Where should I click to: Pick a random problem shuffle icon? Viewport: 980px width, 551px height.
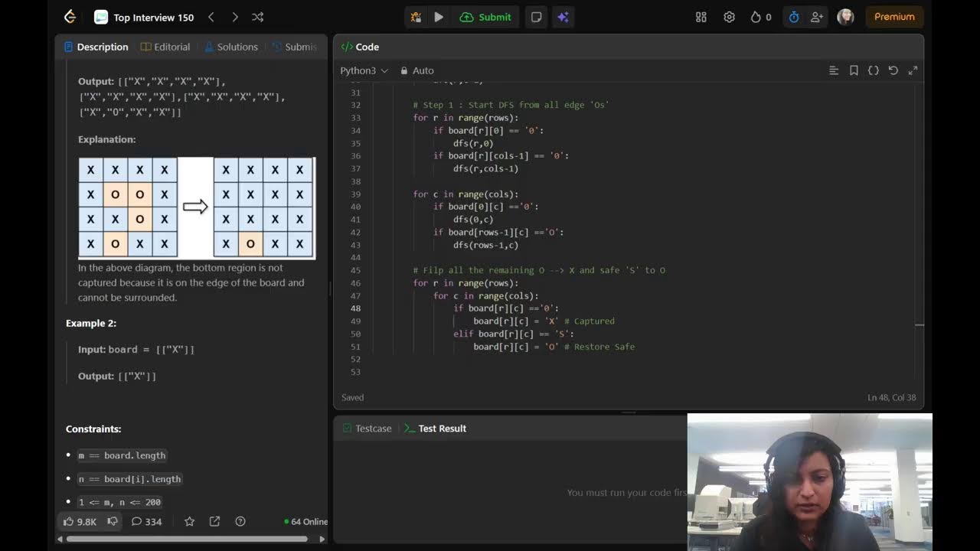pyautogui.click(x=258, y=17)
